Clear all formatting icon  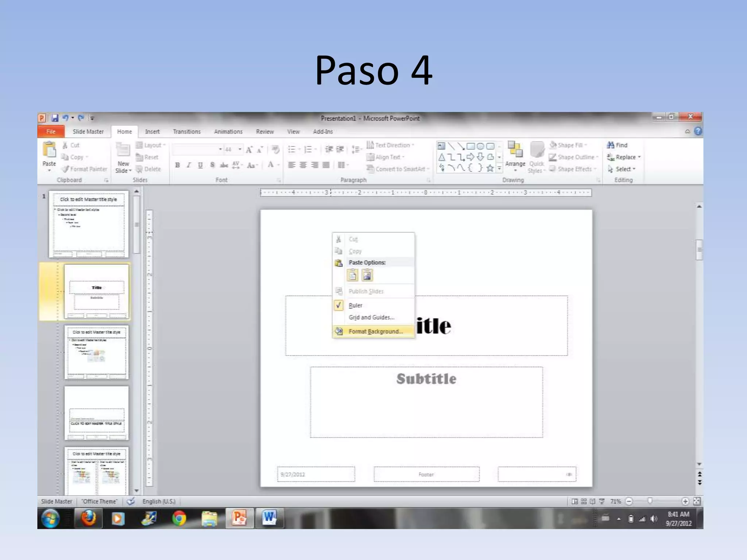pyautogui.click(x=276, y=149)
